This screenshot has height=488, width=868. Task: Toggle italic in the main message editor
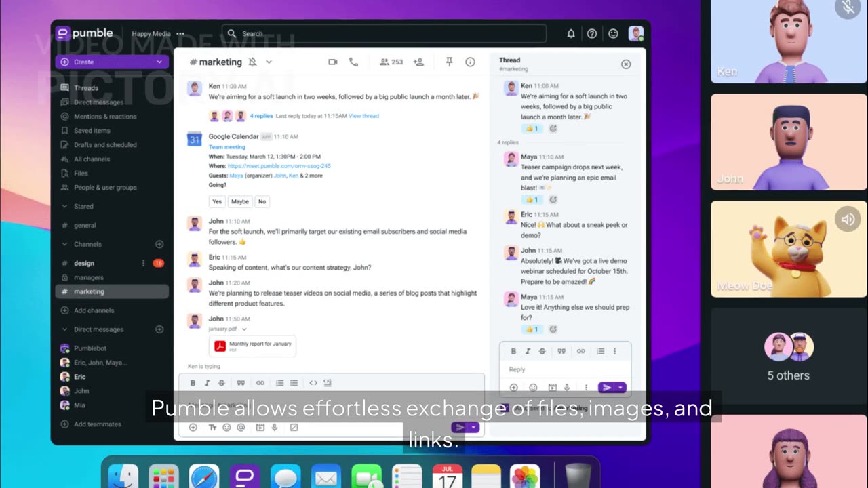pyautogui.click(x=208, y=383)
